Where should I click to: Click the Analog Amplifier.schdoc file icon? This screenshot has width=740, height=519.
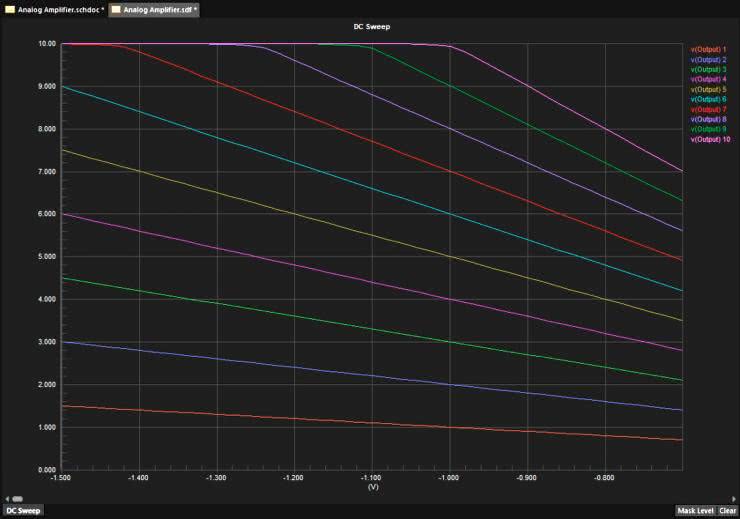pos(10,9)
